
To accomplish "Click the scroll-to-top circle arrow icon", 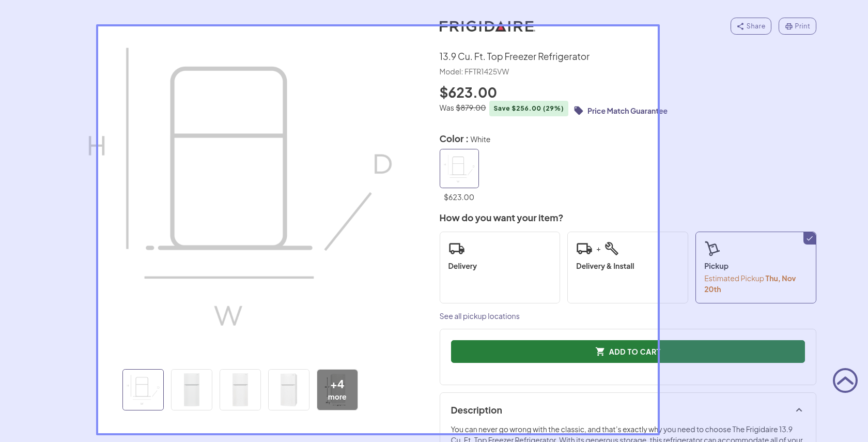I will [845, 380].
